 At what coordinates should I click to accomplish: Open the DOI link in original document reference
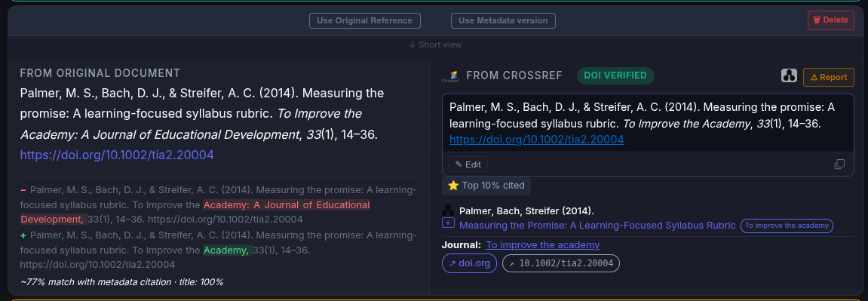(117, 155)
